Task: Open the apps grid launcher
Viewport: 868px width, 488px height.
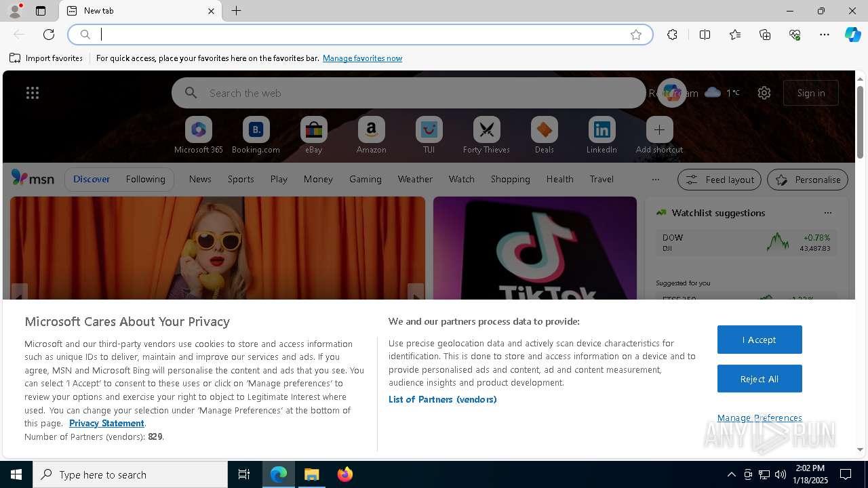Action: [33, 93]
